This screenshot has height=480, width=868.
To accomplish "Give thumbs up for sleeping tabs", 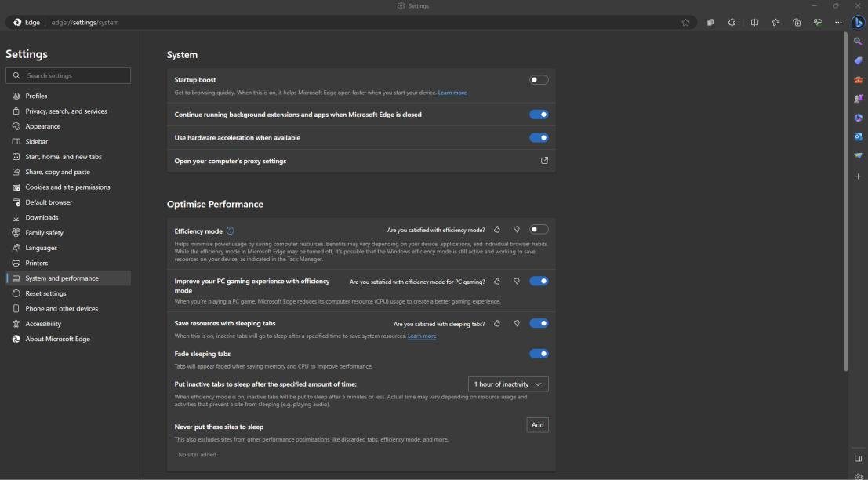I will pos(496,323).
